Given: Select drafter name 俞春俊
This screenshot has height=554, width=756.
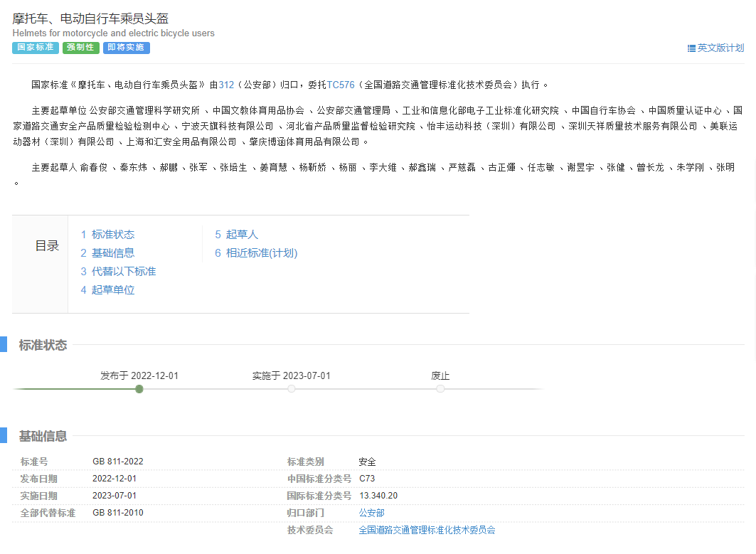Looking at the screenshot, I should point(94,168).
